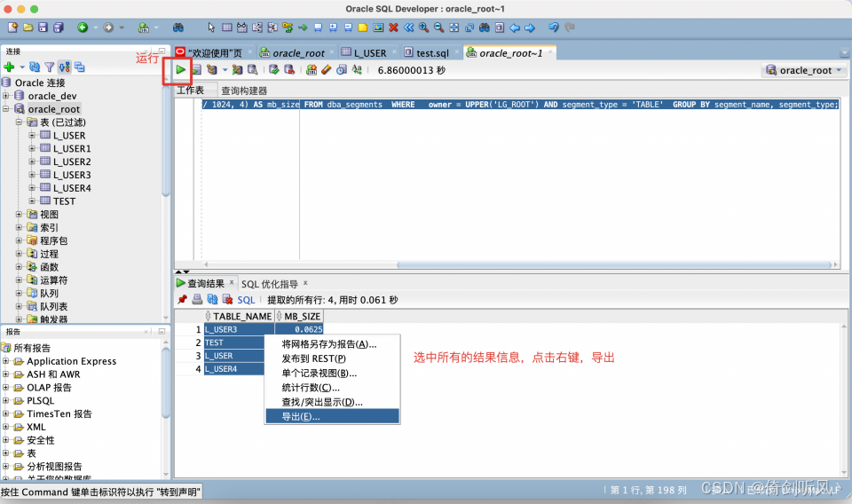Click Save icon in main toolbar
Viewport: 852px width, 504px height.
[x=43, y=28]
